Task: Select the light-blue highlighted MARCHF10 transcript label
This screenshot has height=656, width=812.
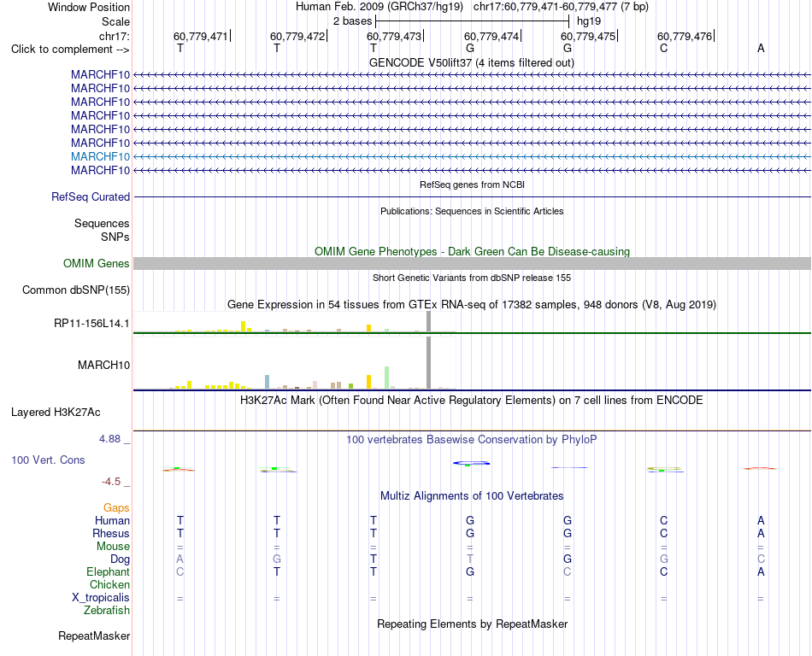Action: (101, 157)
